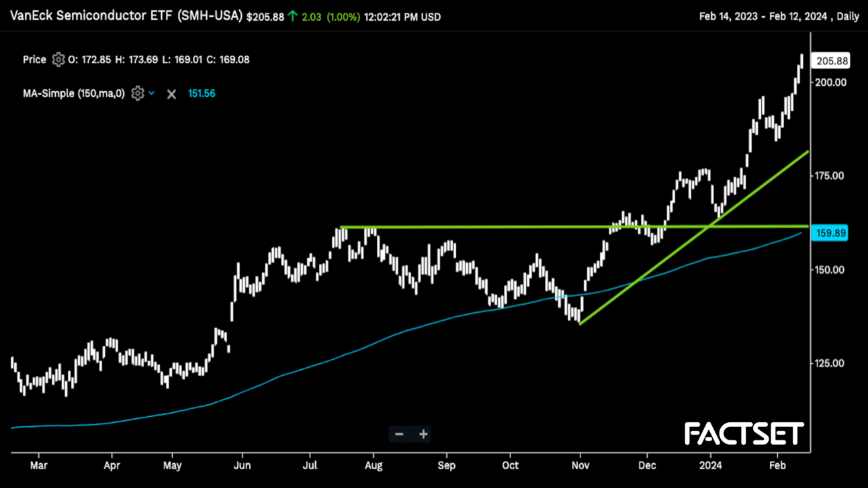Screen dimensions: 868x488
Task: Click the 151.56 moving average reading
Action: point(202,93)
